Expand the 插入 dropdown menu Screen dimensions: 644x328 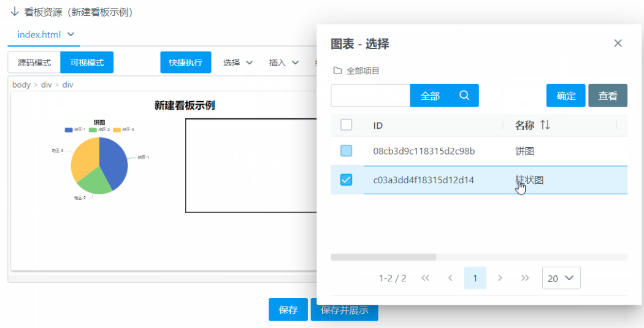click(x=284, y=63)
